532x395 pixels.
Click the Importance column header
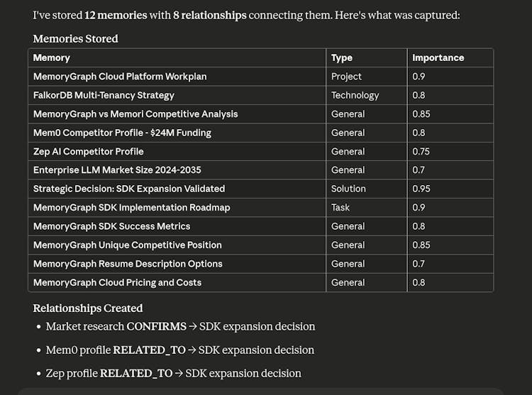[438, 58]
